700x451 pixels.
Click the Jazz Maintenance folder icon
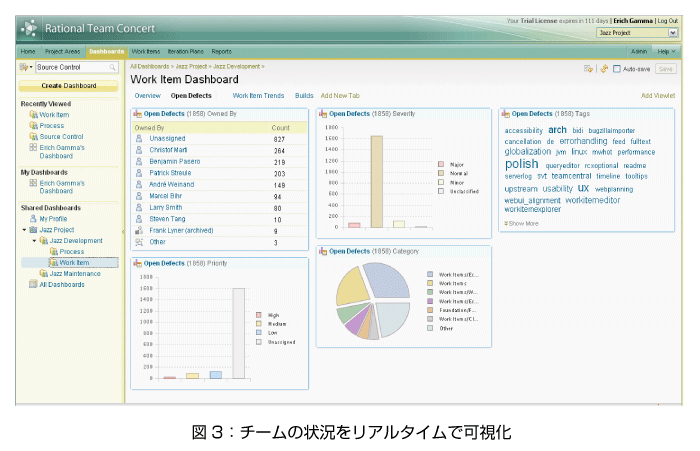(44, 273)
